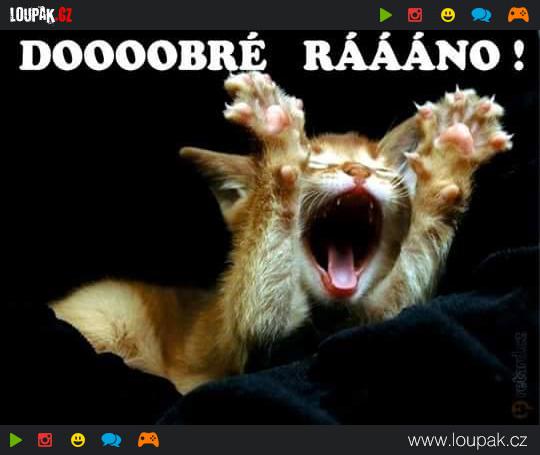Open the red Instagram icon in top bar
Viewport: 540px width, 455px height.
pyautogui.click(x=415, y=15)
